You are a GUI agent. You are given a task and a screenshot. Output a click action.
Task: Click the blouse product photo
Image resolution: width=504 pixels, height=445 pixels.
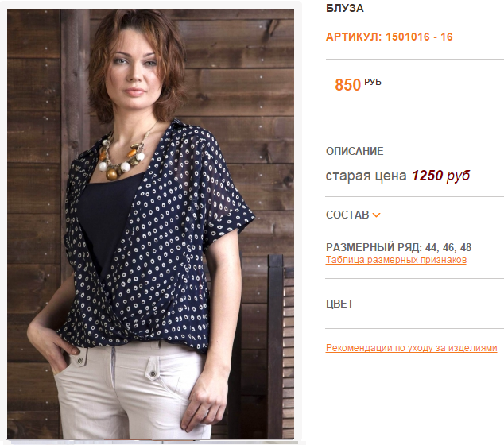pyautogui.click(x=150, y=224)
